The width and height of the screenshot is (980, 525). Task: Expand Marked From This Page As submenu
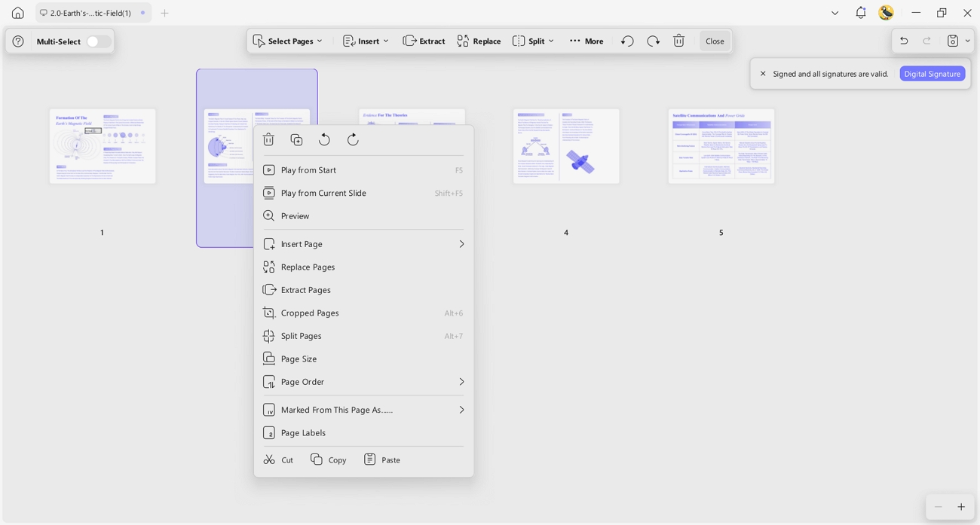(363, 410)
